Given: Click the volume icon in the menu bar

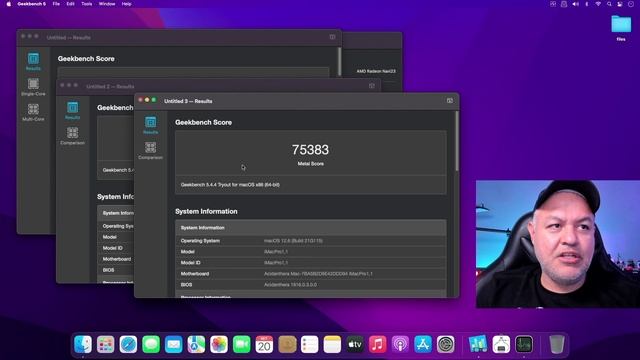Looking at the screenshot, I should [576, 4].
